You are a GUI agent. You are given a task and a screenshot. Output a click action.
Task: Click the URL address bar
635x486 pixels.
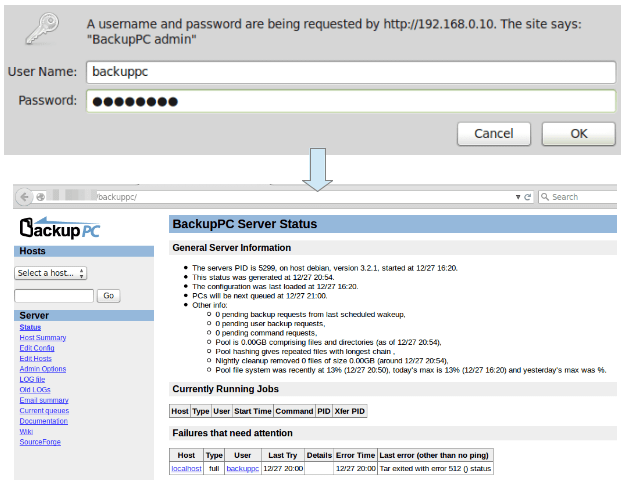[283, 197]
